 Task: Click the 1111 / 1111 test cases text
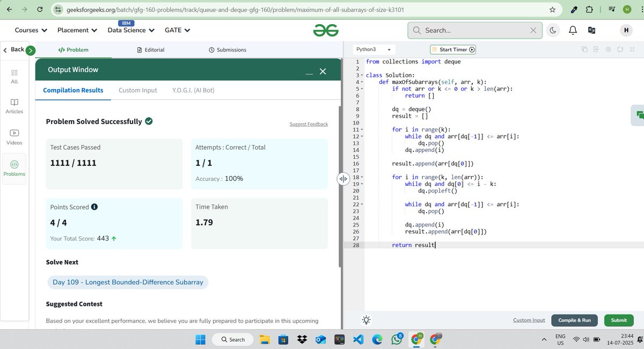pos(73,163)
